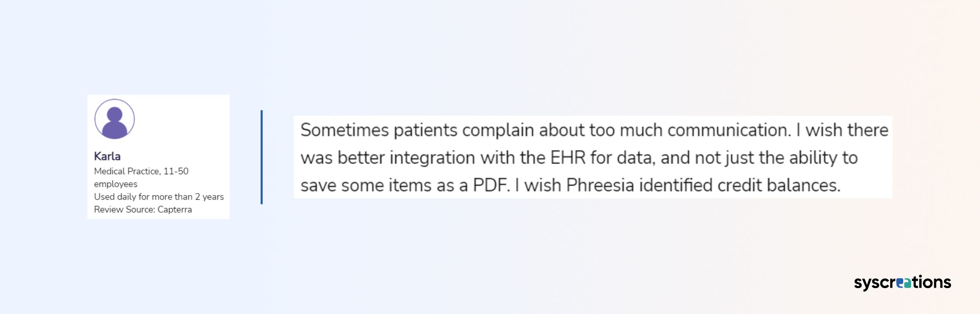Click the word communication in first line
This screenshot has height=314, width=980.
[x=730, y=130]
